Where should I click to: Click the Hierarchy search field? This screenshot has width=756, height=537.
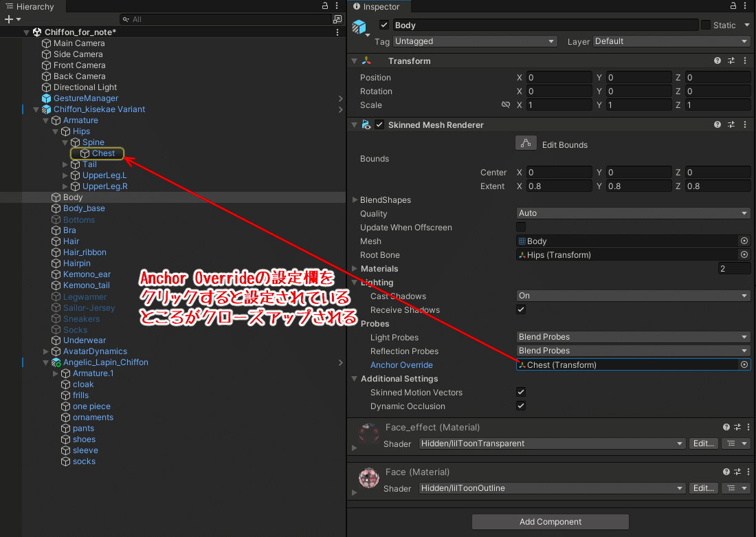[225, 19]
